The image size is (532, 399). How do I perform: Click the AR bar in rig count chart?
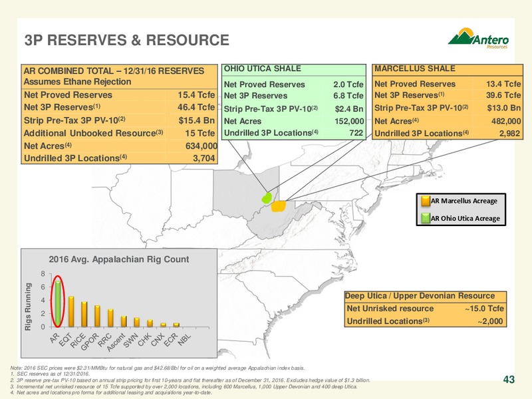click(x=58, y=303)
